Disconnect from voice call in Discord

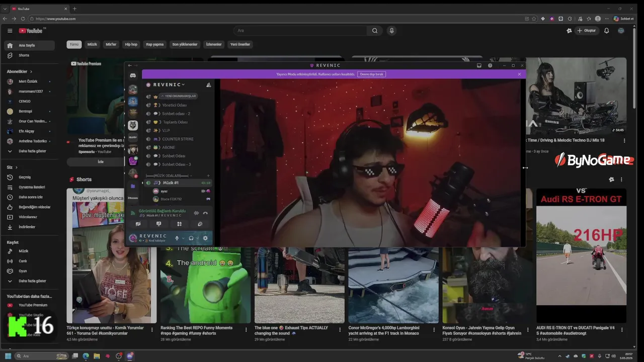[x=205, y=213]
